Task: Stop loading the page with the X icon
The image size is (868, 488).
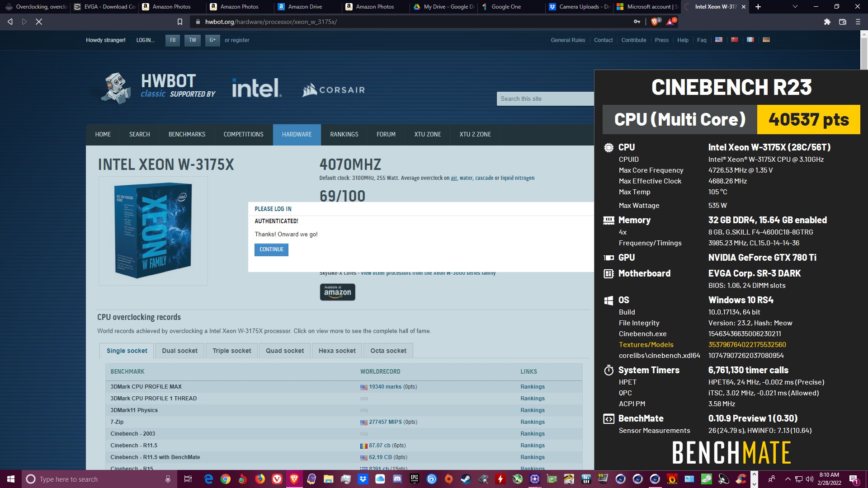Action: coord(39,22)
